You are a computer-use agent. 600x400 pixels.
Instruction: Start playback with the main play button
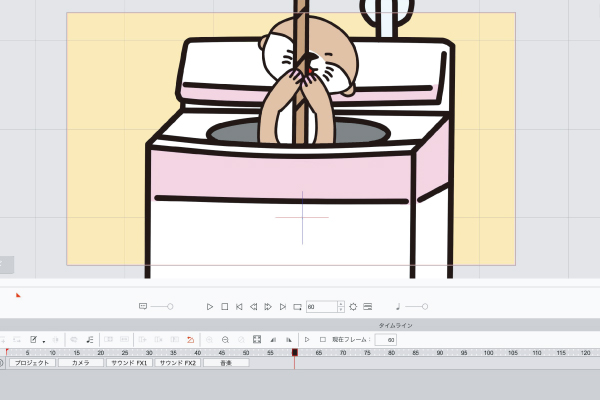[210, 307]
